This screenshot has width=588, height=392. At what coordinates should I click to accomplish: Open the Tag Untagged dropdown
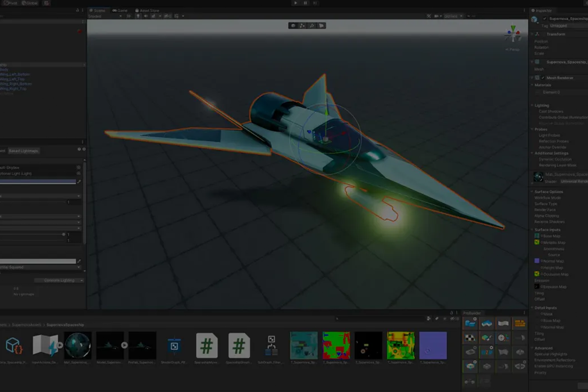point(568,25)
